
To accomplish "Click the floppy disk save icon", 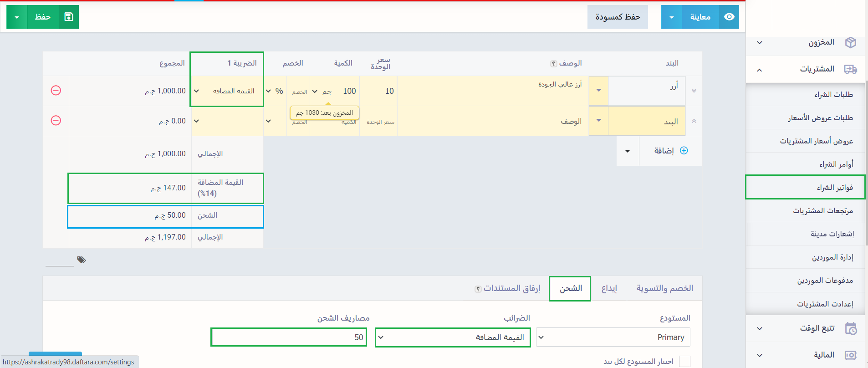I will (x=69, y=17).
